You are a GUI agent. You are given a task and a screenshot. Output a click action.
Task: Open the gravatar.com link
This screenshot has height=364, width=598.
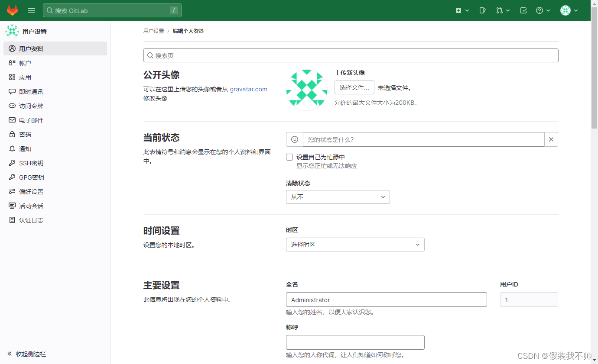248,89
